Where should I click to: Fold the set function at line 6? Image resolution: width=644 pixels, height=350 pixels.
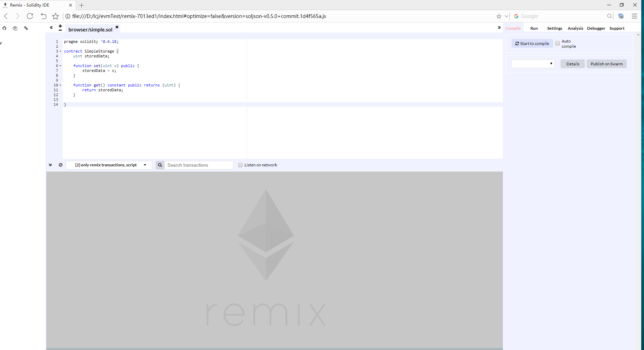pos(61,66)
